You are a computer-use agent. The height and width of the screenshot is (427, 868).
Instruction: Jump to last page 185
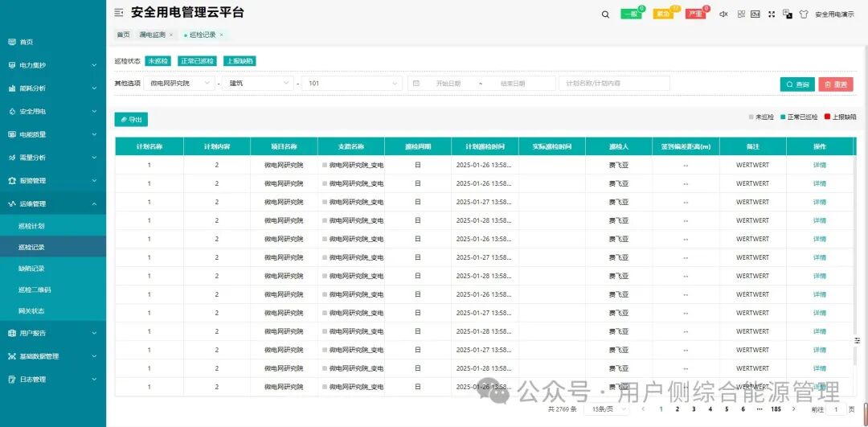776,409
